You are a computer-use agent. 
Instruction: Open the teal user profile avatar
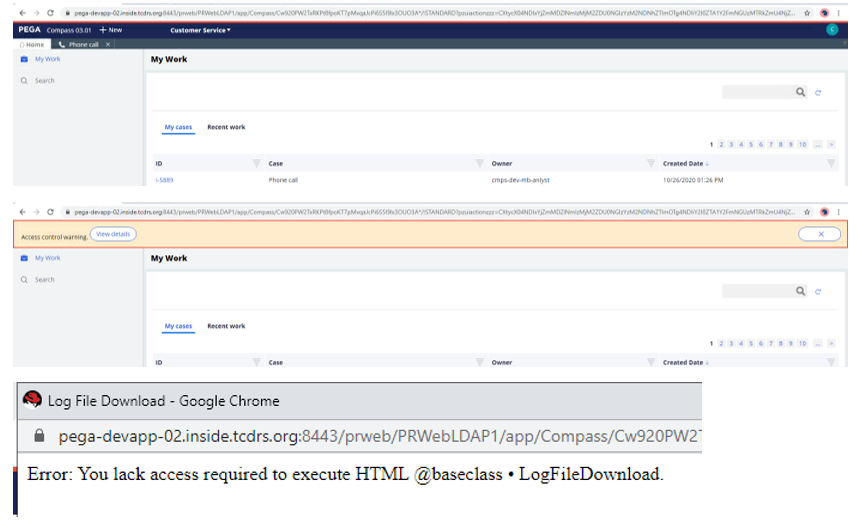[832, 29]
